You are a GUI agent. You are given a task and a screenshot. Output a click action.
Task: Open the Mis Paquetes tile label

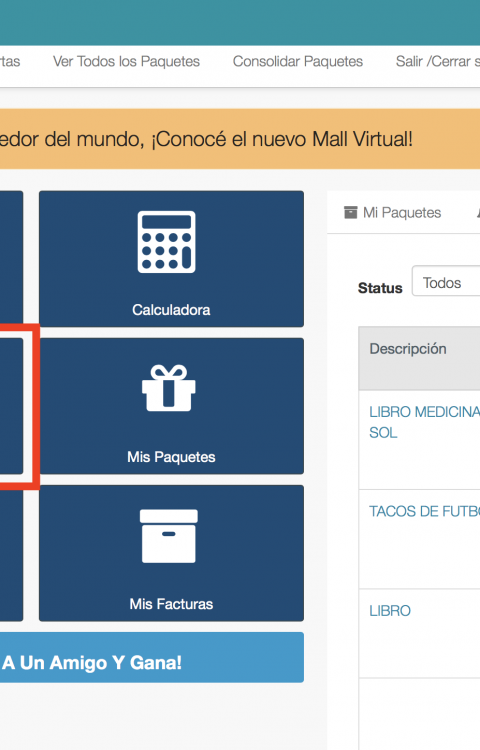pos(171,457)
